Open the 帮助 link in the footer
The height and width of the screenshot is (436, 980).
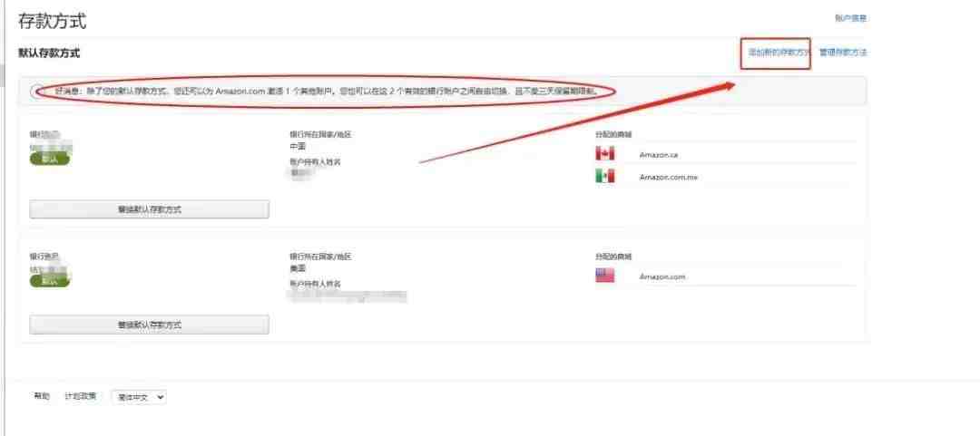(x=41, y=396)
